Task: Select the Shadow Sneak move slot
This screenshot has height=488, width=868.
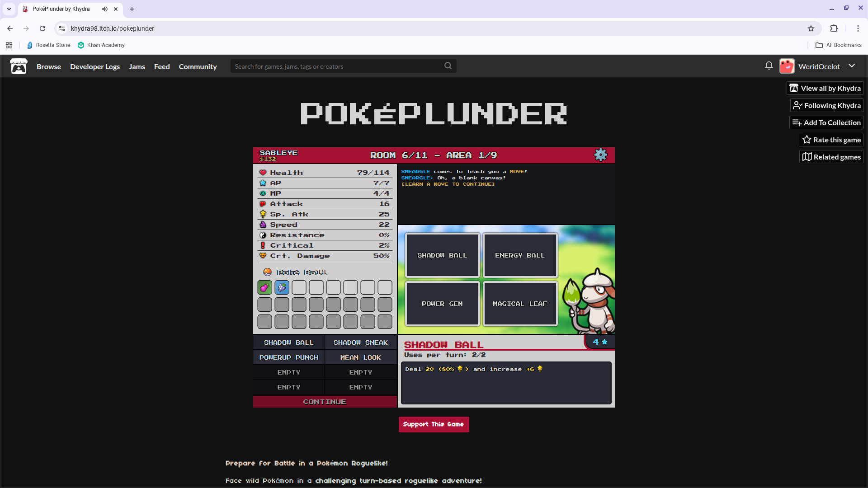Action: coord(360,343)
